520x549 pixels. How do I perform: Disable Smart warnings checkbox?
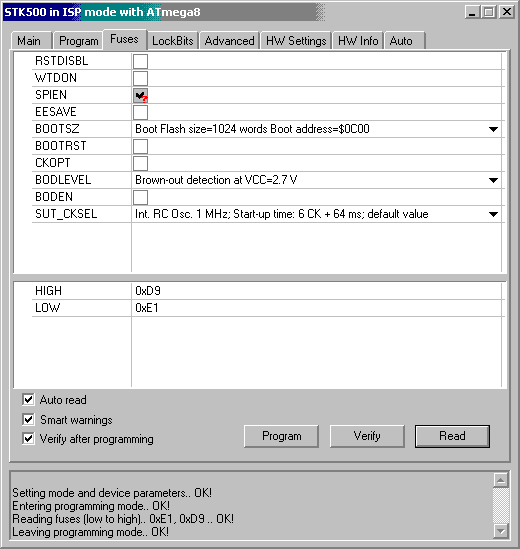[28, 419]
